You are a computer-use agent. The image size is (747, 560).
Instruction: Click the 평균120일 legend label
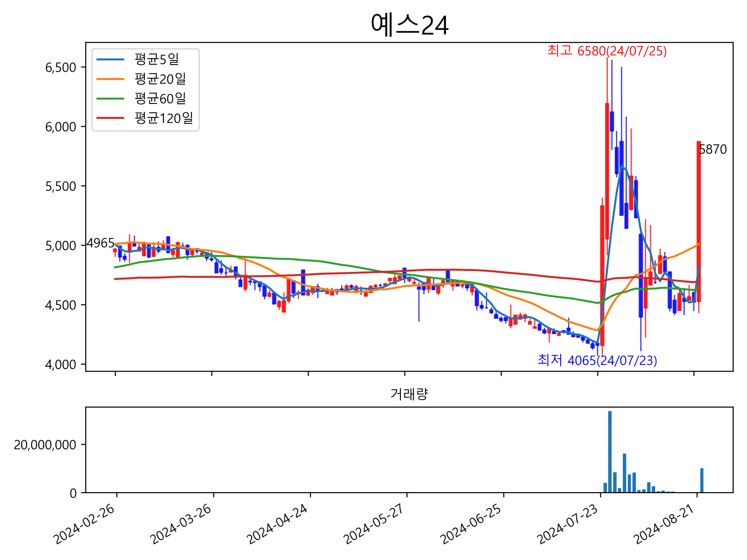coord(164,118)
